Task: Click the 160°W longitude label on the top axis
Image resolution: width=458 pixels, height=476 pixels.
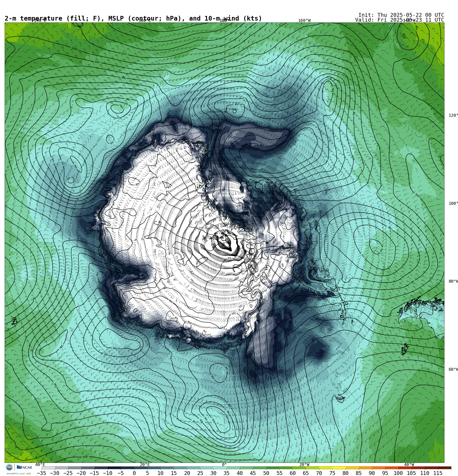Action: (304, 21)
